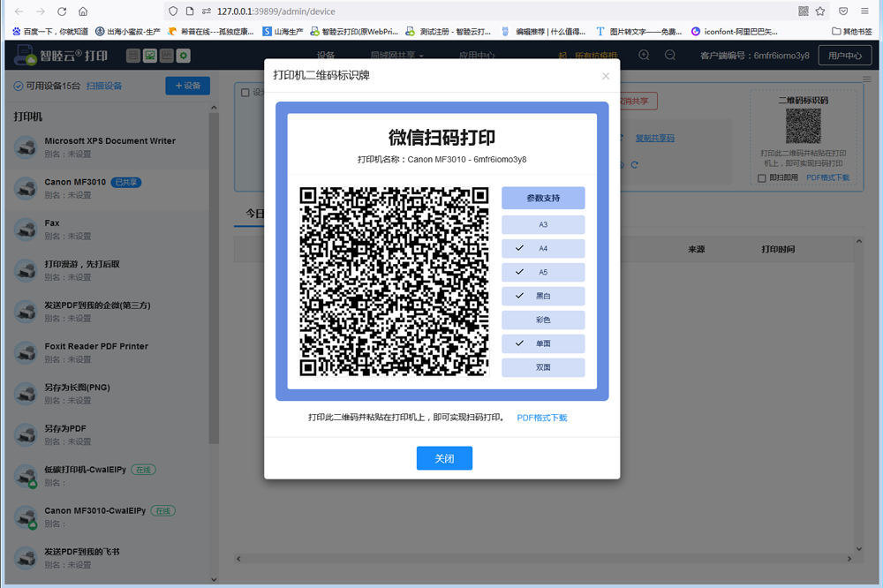Select the Fax printer icon

(26, 230)
